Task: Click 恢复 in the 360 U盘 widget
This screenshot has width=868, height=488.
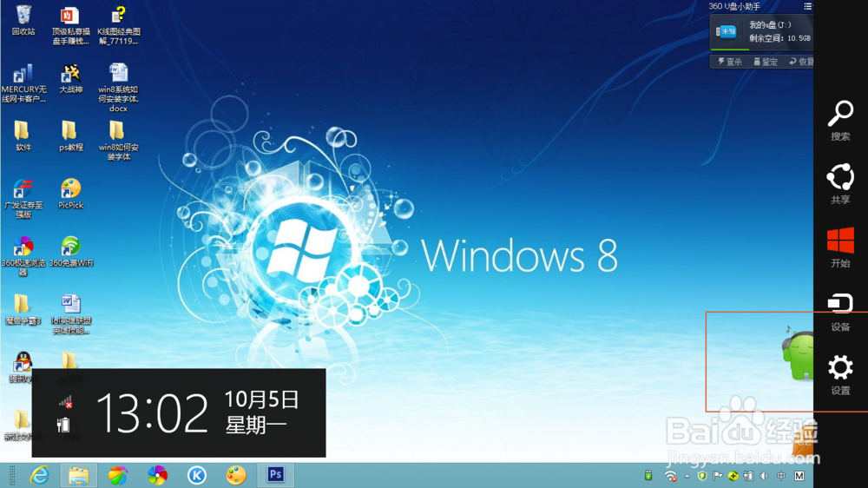Action: (801, 62)
